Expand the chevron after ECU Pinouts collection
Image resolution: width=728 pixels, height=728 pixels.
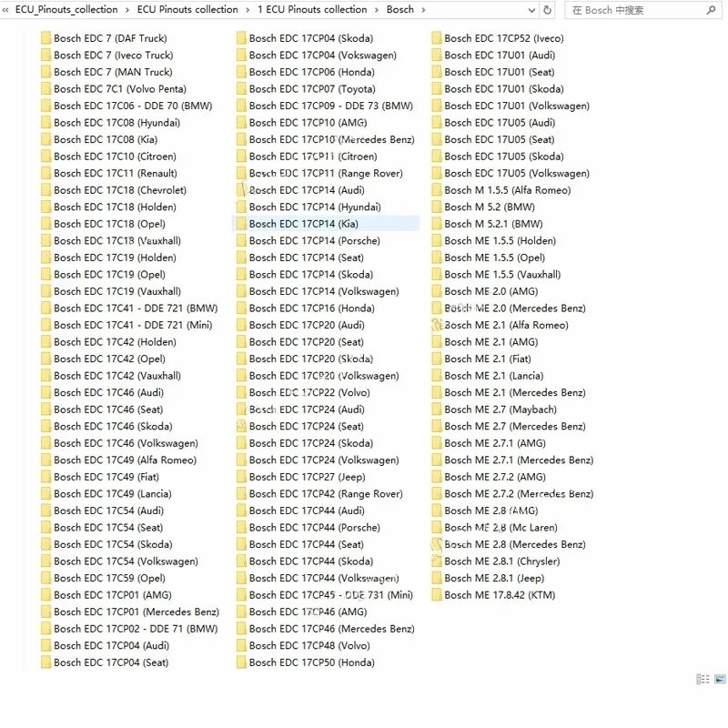(248, 10)
